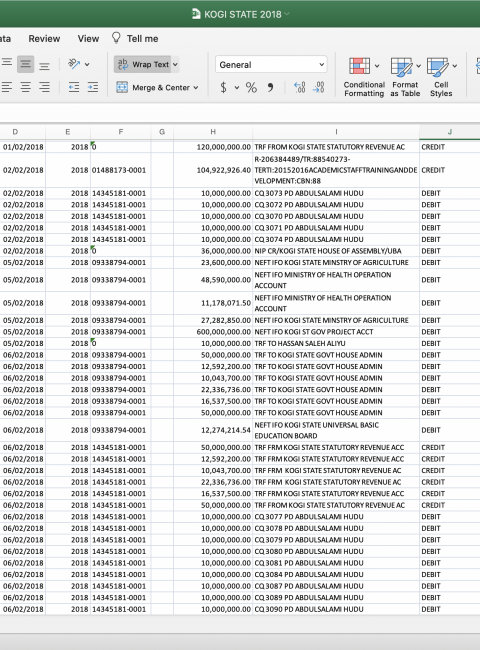Click the UNIVERSAL BASIC EDUCATION BOARD cell
The image size is (480, 650).
[336, 430]
